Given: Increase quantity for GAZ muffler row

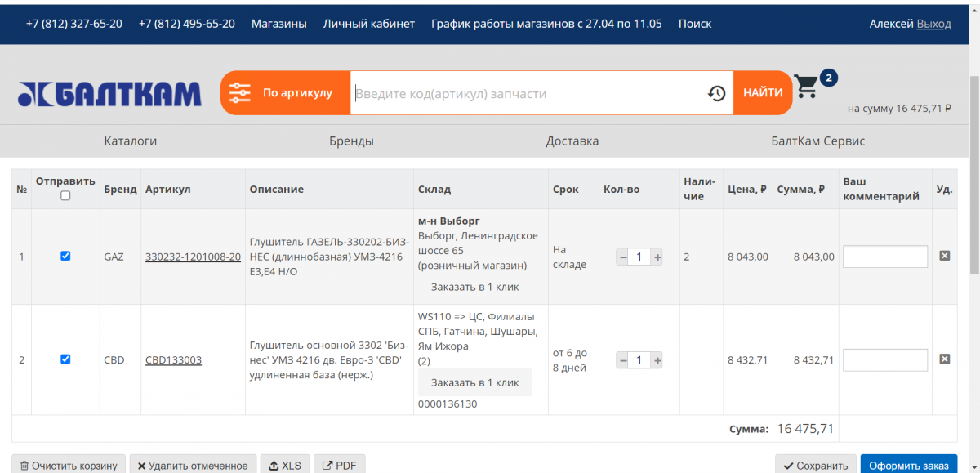Looking at the screenshot, I should coord(657,257).
